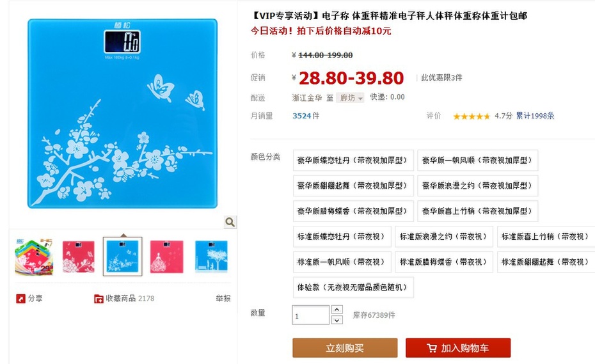This screenshot has width=595, height=364.
Task: Select 豪华版蝶恋牡丹 (带夜视加厚型) option
Action: [x=353, y=160]
